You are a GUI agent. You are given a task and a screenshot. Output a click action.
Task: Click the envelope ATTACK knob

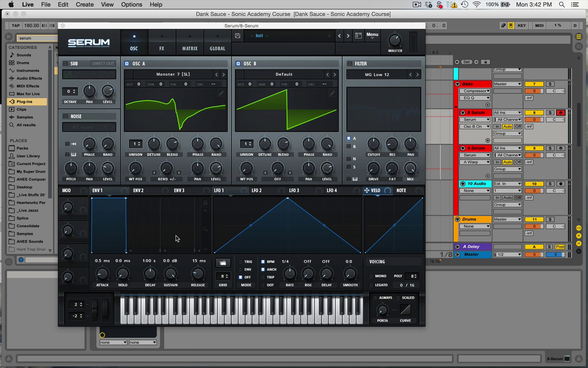point(102,274)
